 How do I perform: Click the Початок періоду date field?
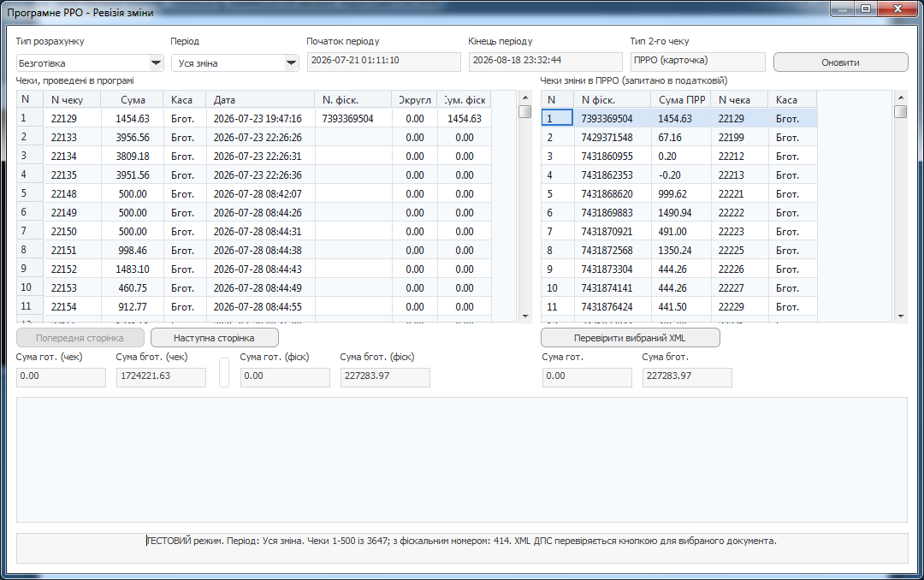(x=383, y=62)
